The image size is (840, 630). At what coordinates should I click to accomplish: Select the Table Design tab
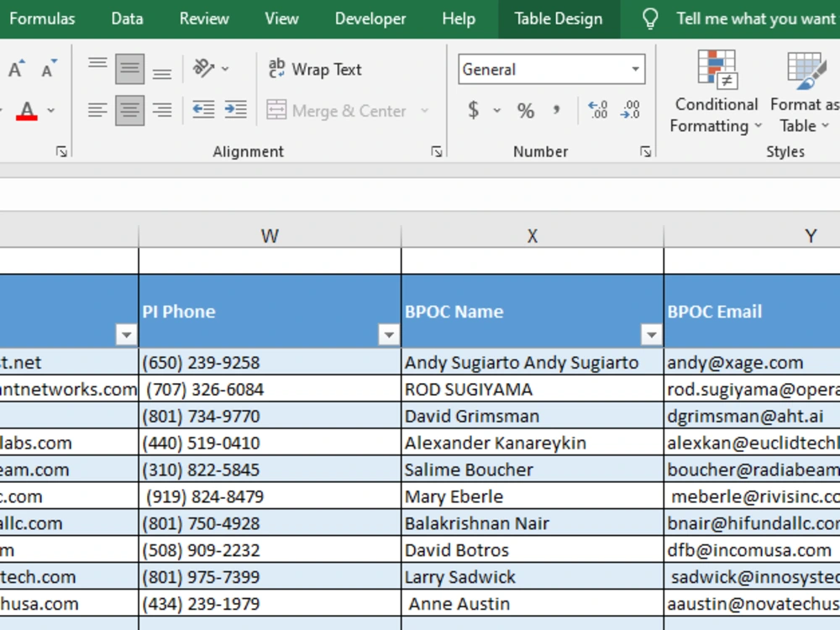[x=559, y=18]
